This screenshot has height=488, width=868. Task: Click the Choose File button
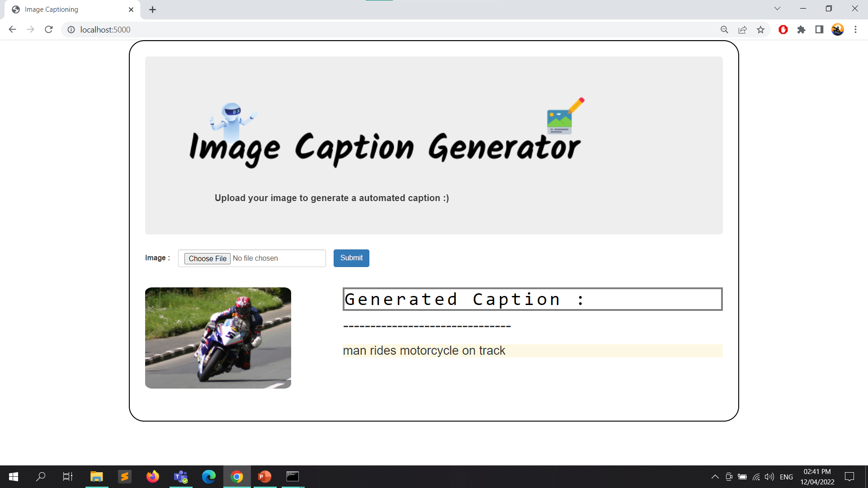(x=208, y=258)
